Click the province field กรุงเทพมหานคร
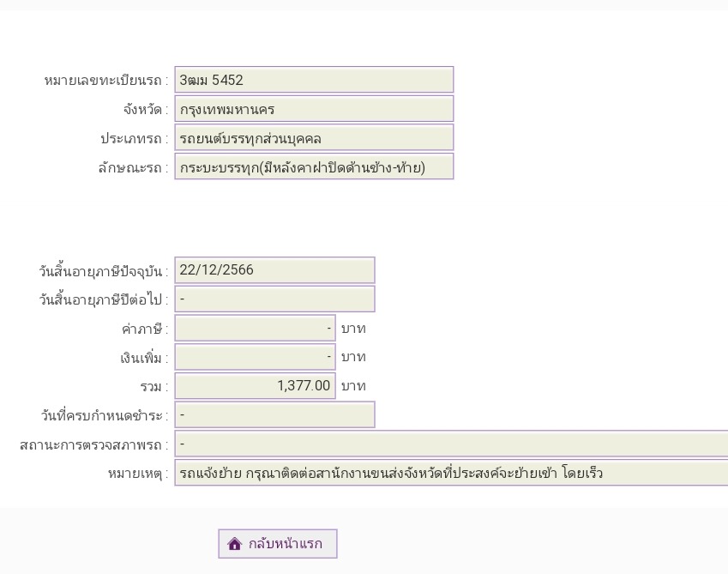This screenshot has width=728, height=574. pyautogui.click(x=314, y=109)
